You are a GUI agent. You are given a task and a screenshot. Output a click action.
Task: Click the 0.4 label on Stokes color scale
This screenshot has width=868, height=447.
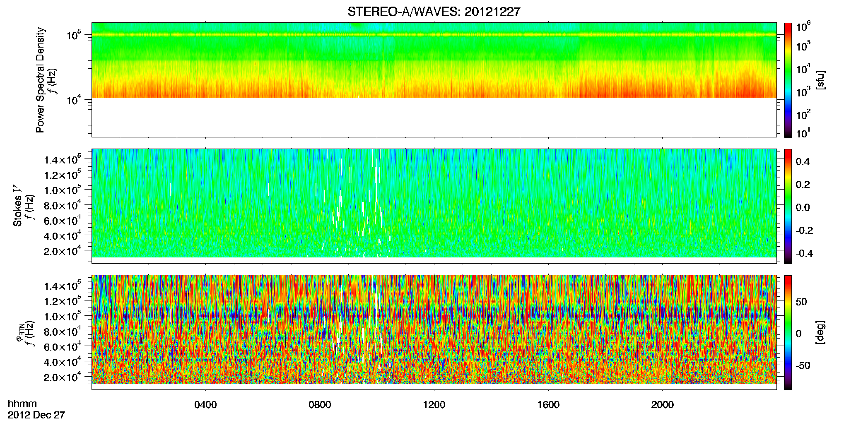[803, 162]
